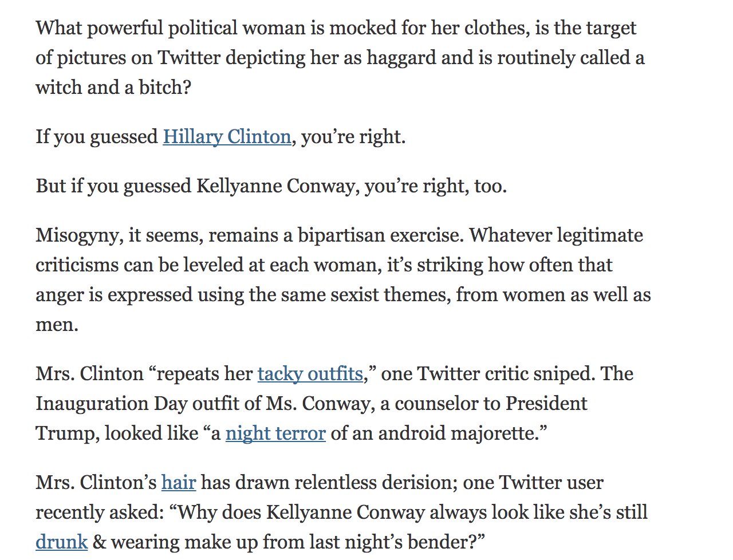This screenshot has height=560, width=733.
Task: Click the phrase "witch and a bitch?"
Action: pyautogui.click(x=113, y=88)
